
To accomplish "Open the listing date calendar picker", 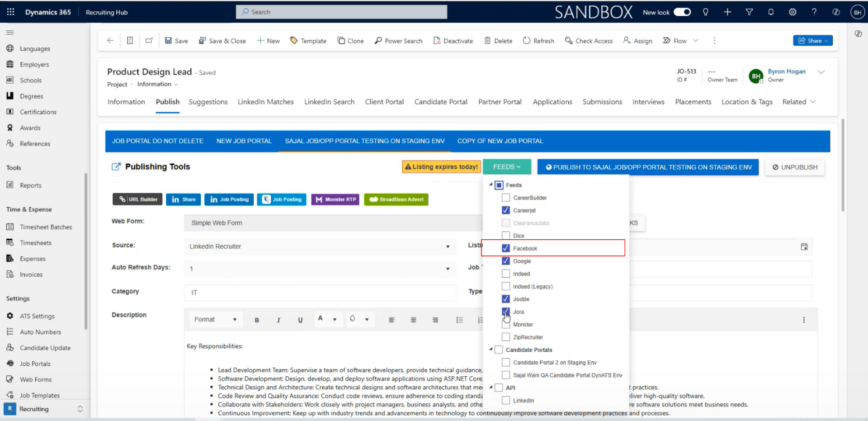I will [x=804, y=247].
